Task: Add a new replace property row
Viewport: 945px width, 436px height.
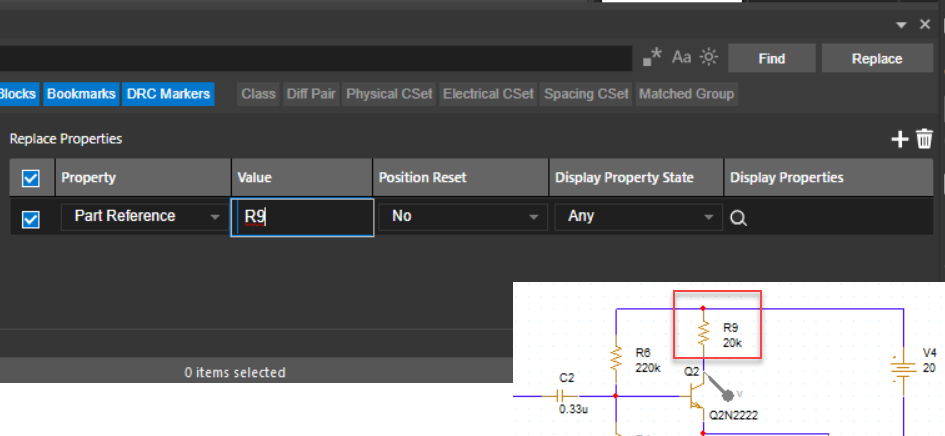Action: click(899, 140)
